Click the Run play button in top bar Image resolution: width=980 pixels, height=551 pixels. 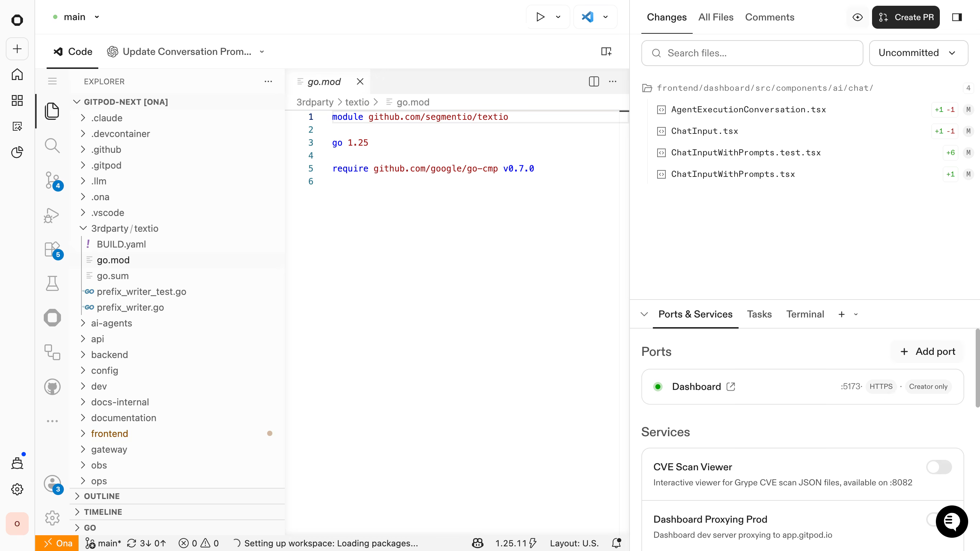[x=540, y=17]
